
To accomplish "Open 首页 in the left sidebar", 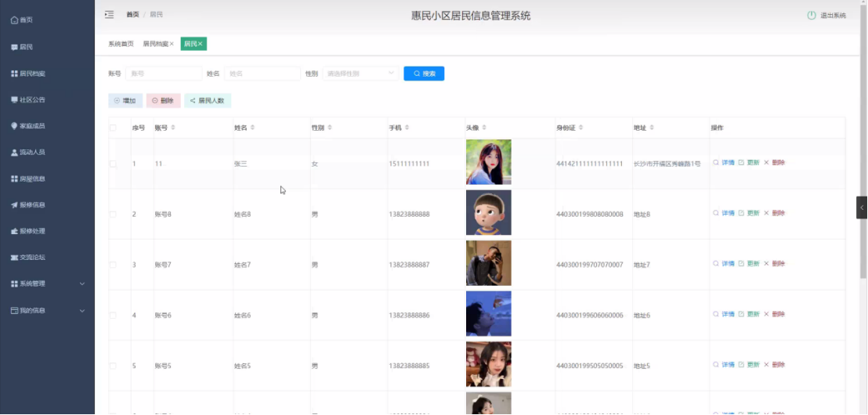I will click(22, 20).
